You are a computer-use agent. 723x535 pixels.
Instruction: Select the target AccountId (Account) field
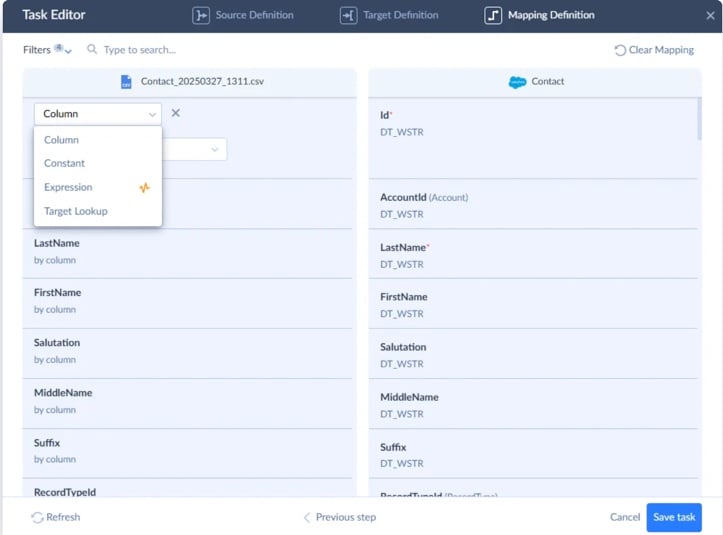[533, 203]
